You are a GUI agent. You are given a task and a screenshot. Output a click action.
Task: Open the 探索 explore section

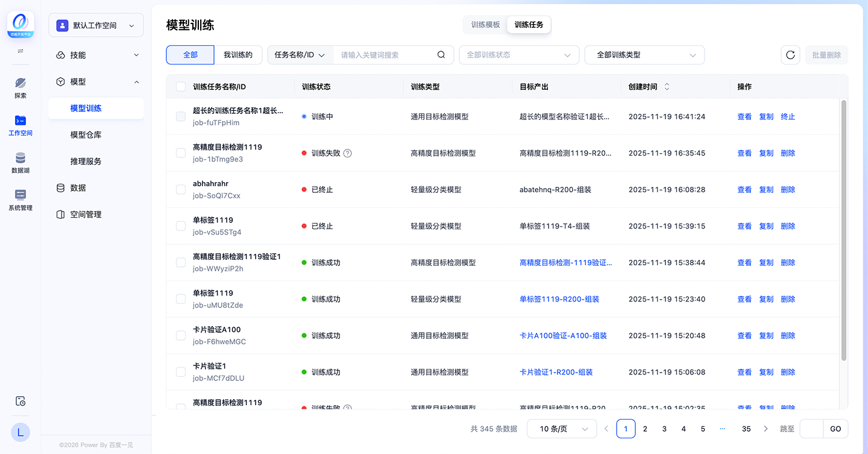point(20,88)
